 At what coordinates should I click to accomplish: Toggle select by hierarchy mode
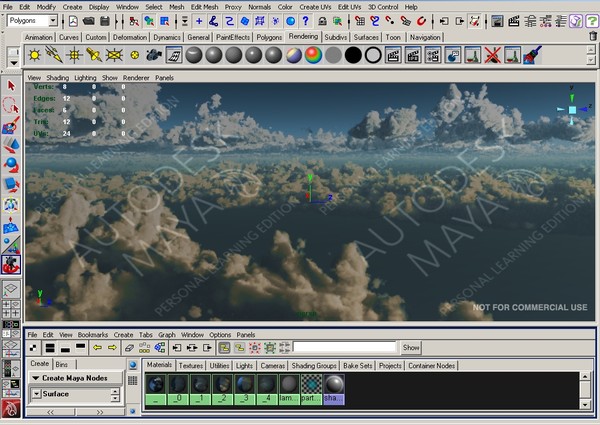click(x=134, y=21)
